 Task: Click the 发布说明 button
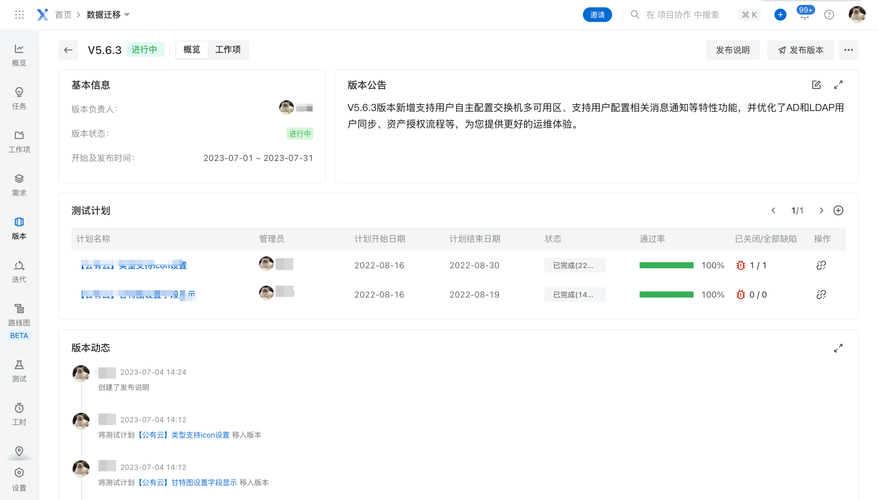pyautogui.click(x=732, y=50)
